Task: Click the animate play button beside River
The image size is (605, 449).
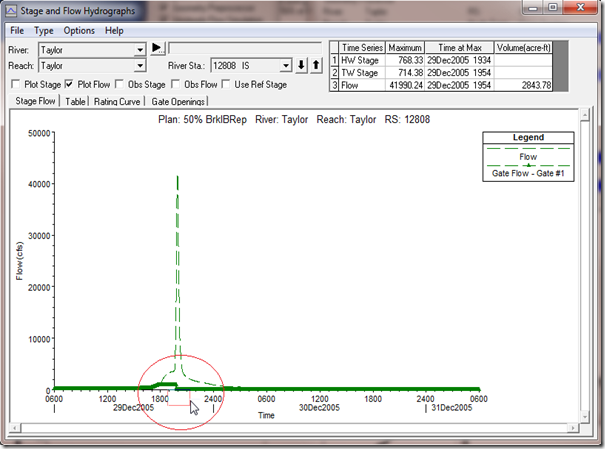Action: click(157, 48)
